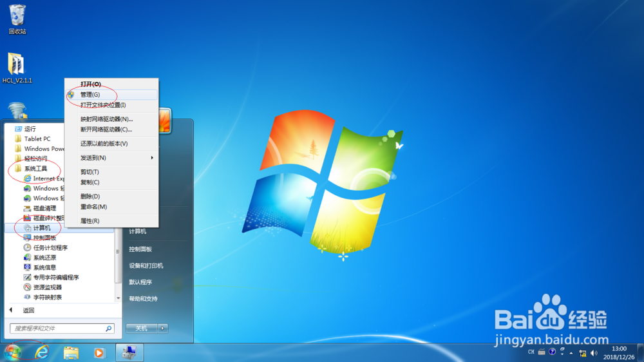This screenshot has width=644, height=362.
Task: Click the 字符映射表 icon
Action: 27,297
